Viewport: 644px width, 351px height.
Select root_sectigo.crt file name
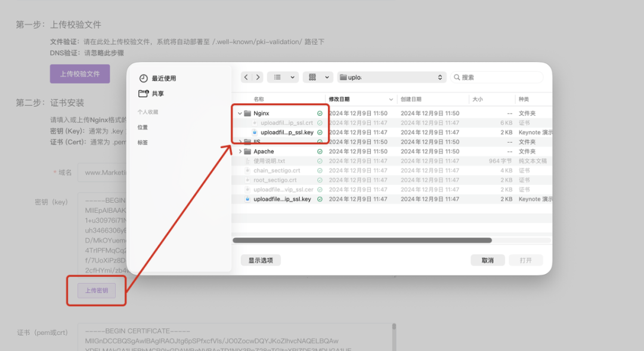275,180
